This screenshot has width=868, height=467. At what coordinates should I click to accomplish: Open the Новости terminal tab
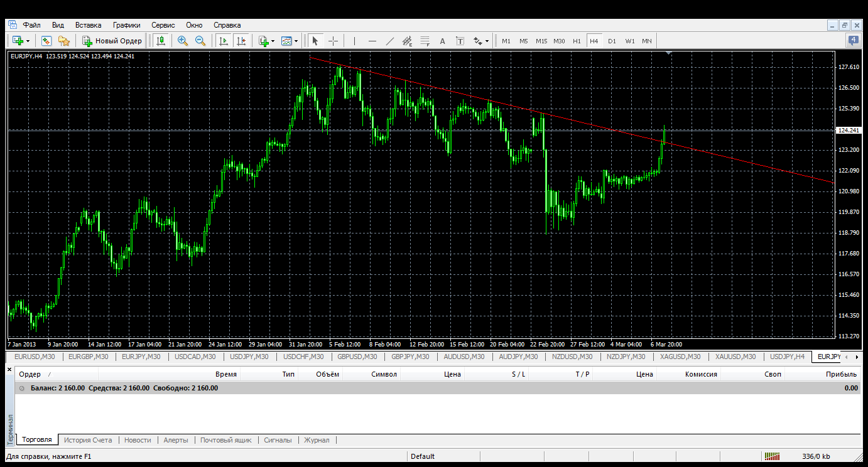(138, 440)
